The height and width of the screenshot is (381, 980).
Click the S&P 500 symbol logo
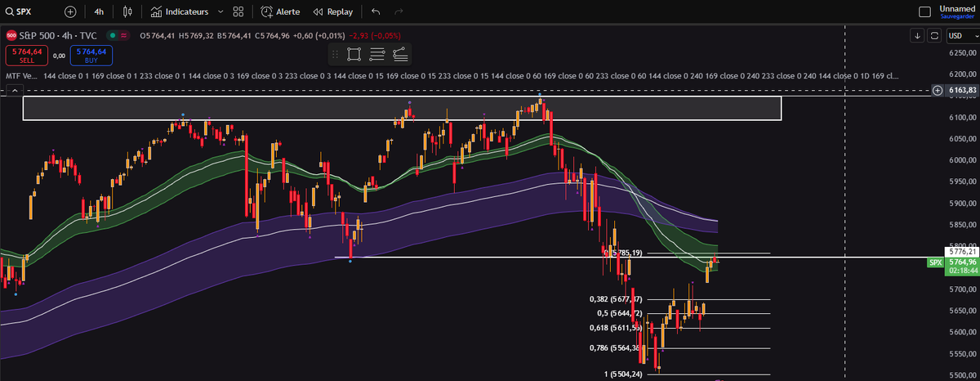tap(11, 35)
